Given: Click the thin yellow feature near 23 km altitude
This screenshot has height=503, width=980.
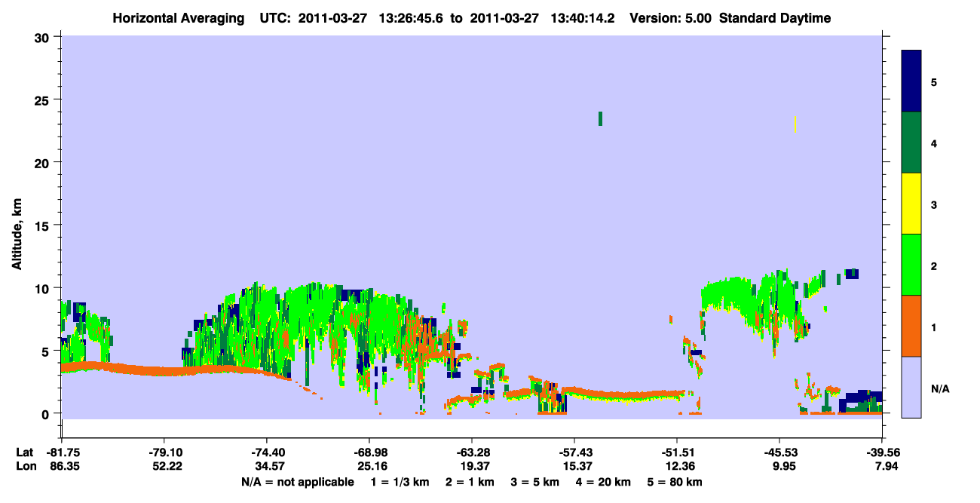Looking at the screenshot, I should click(x=795, y=124).
